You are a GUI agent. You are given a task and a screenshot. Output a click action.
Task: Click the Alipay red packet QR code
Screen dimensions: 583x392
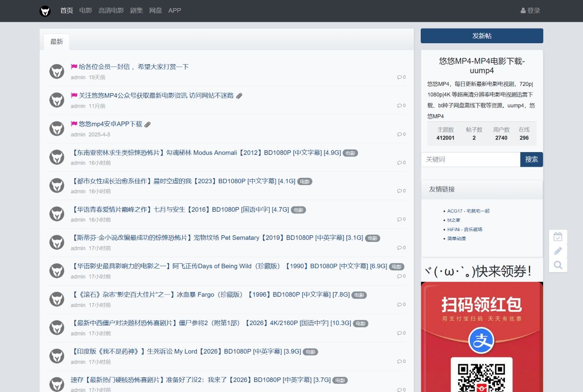point(481,376)
